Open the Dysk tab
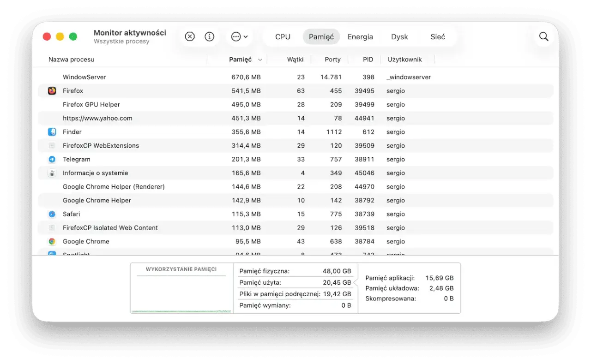 (x=399, y=37)
